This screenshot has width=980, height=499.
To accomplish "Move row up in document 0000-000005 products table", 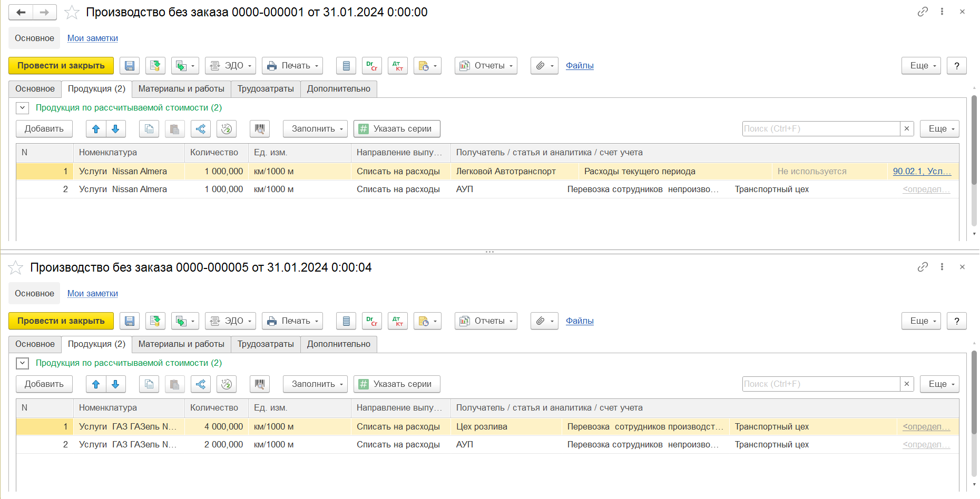I will click(96, 384).
